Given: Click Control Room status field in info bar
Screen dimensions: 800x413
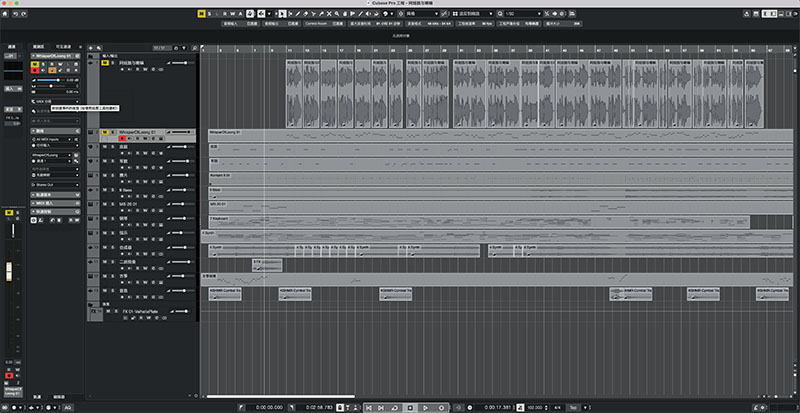Looking at the screenshot, I should [x=325, y=23].
